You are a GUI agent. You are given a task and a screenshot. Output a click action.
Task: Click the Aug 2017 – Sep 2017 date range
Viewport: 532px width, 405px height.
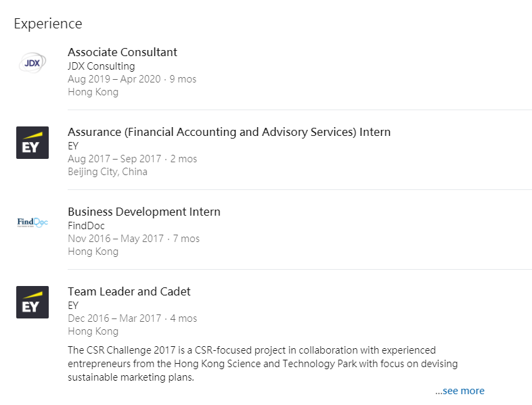tap(114, 159)
